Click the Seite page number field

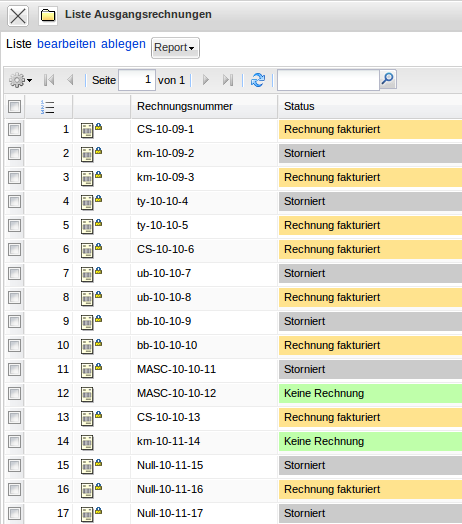click(137, 80)
